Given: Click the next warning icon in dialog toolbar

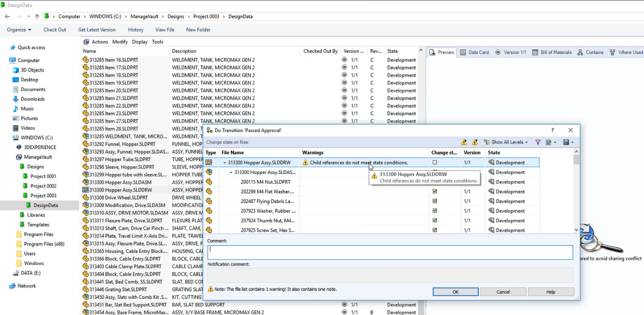Looking at the screenshot, I should click(x=464, y=142).
